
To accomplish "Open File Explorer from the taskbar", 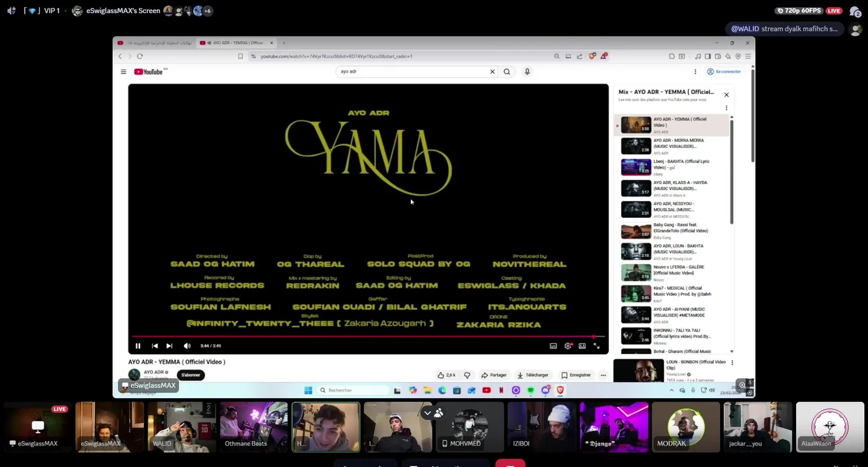I will [x=427, y=390].
